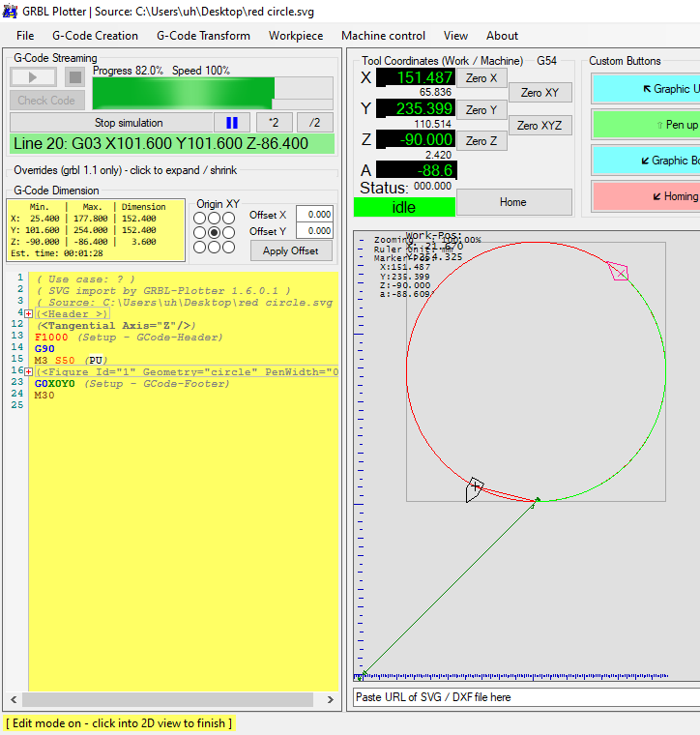Click the Homing custom button

click(645, 196)
